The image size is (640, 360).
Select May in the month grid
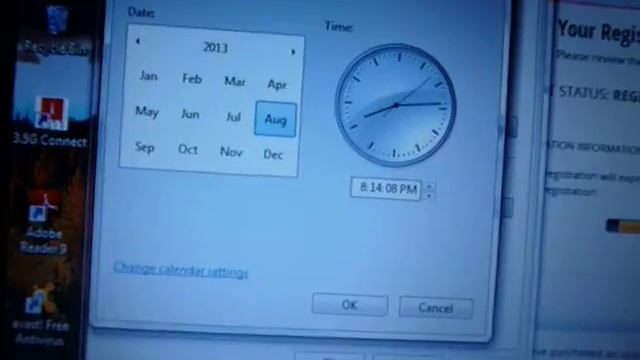(147, 111)
